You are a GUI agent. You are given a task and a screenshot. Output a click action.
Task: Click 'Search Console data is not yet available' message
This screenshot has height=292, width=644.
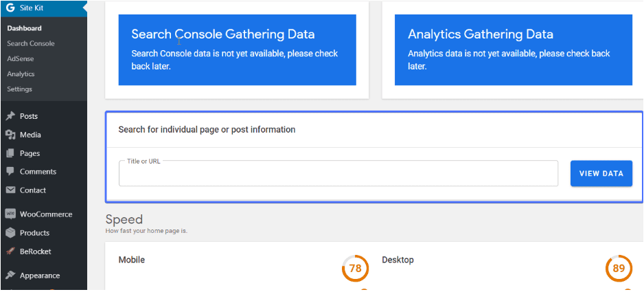coord(235,60)
